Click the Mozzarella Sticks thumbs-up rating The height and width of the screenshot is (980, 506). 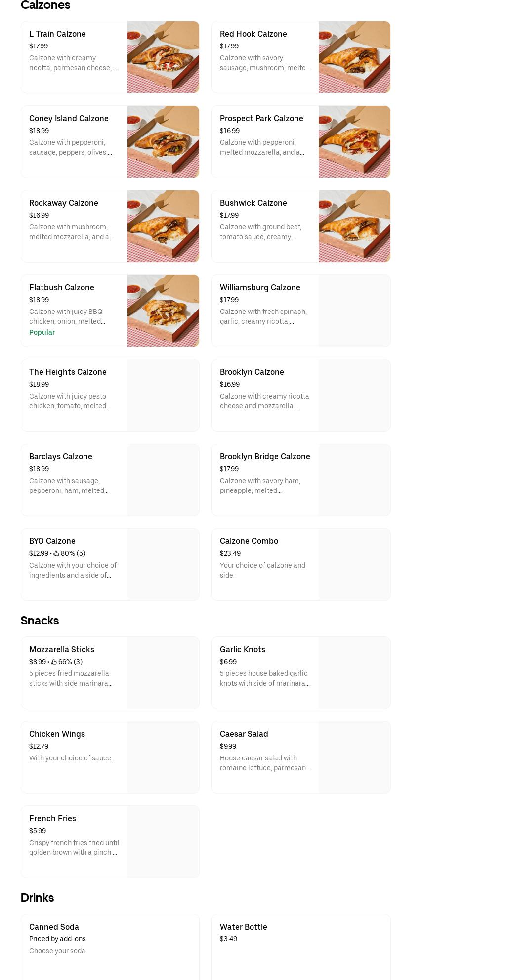54,662
